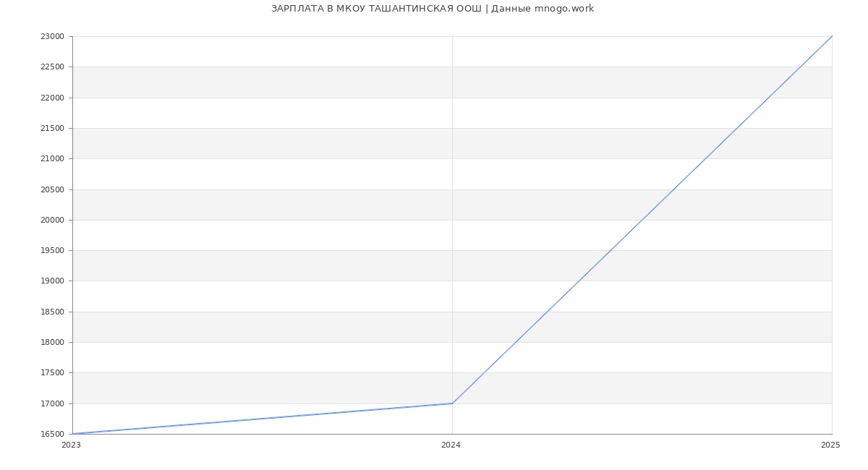Select the 19500 y-axis label
The width and height of the screenshot is (868, 470).
pyautogui.click(x=52, y=251)
